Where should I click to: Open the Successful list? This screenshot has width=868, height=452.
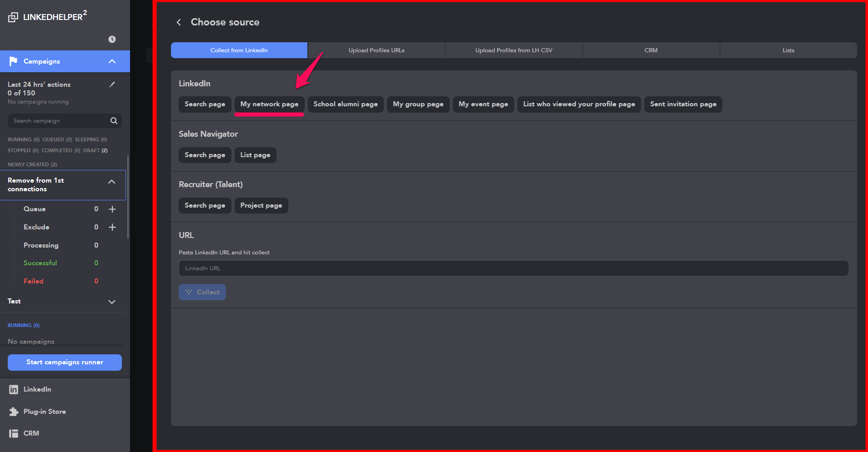(40, 263)
